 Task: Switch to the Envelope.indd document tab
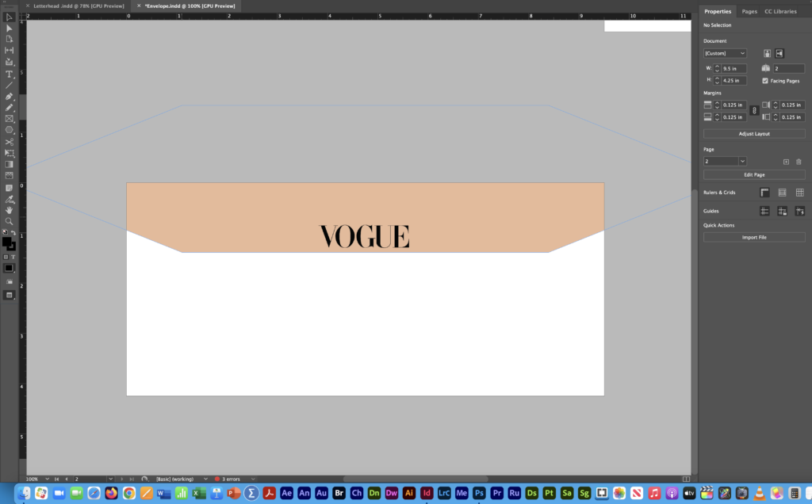tap(190, 6)
